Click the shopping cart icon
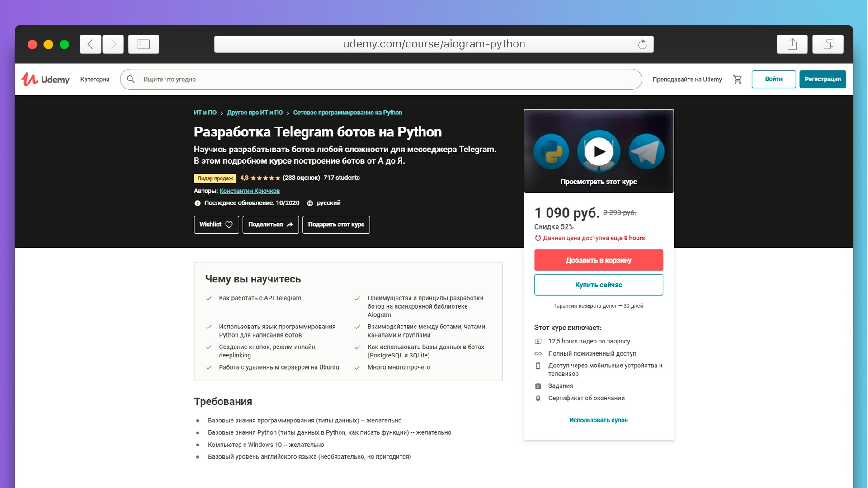 tap(737, 80)
